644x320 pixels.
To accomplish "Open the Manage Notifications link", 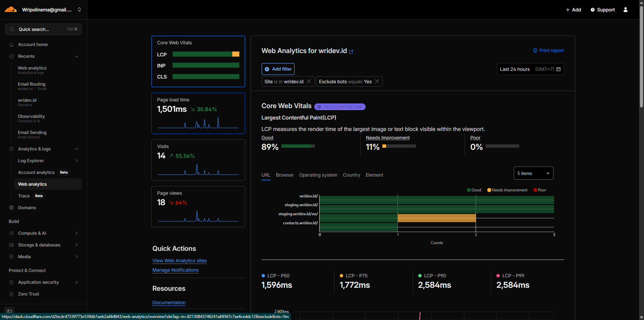I will (175, 270).
